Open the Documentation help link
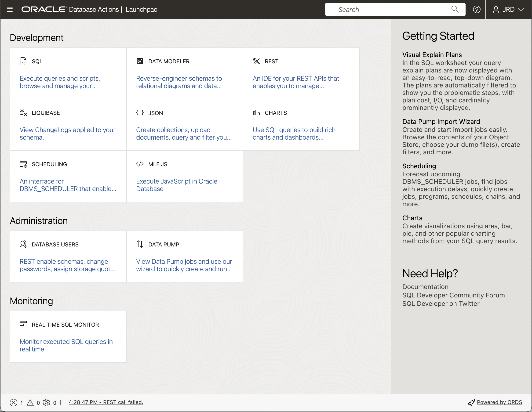The image size is (532, 412). [425, 287]
